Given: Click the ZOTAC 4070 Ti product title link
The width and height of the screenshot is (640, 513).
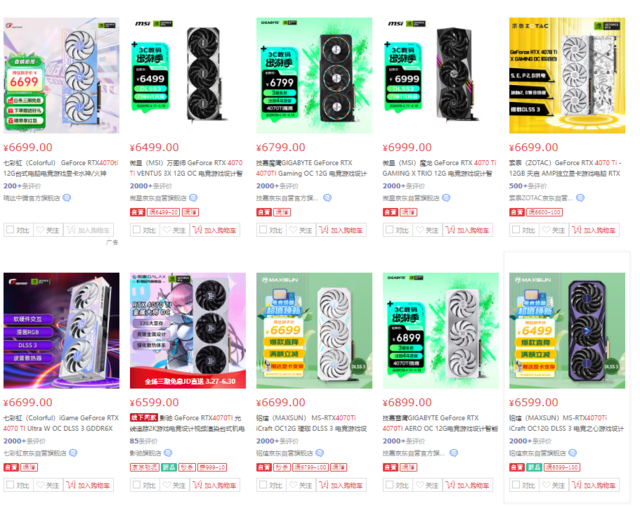Looking at the screenshot, I should tap(566, 168).
